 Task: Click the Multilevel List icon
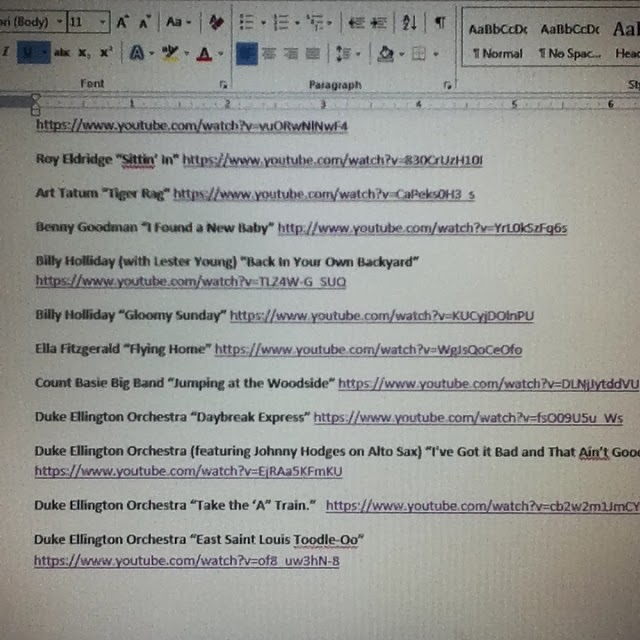[314, 22]
